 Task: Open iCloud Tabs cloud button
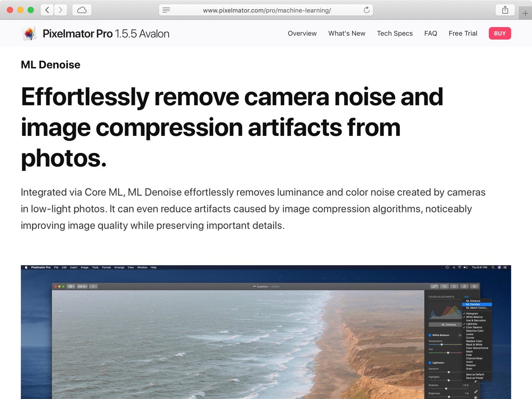pyautogui.click(x=82, y=10)
